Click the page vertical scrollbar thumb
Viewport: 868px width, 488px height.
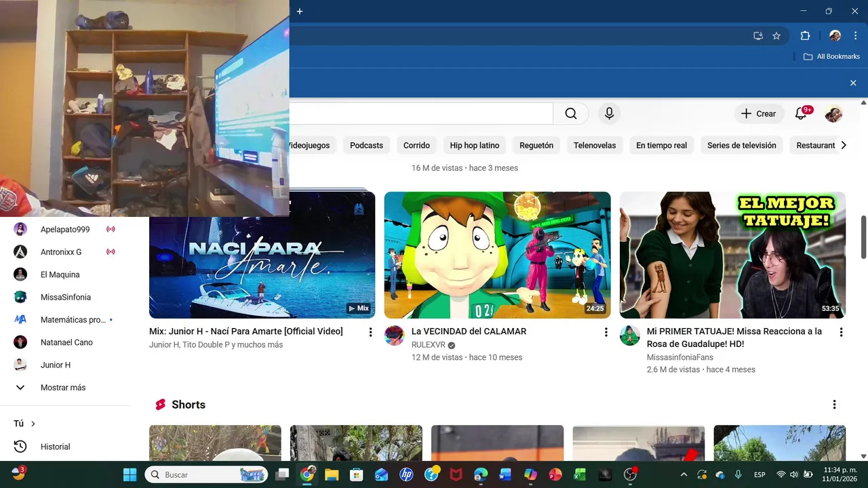(863, 237)
